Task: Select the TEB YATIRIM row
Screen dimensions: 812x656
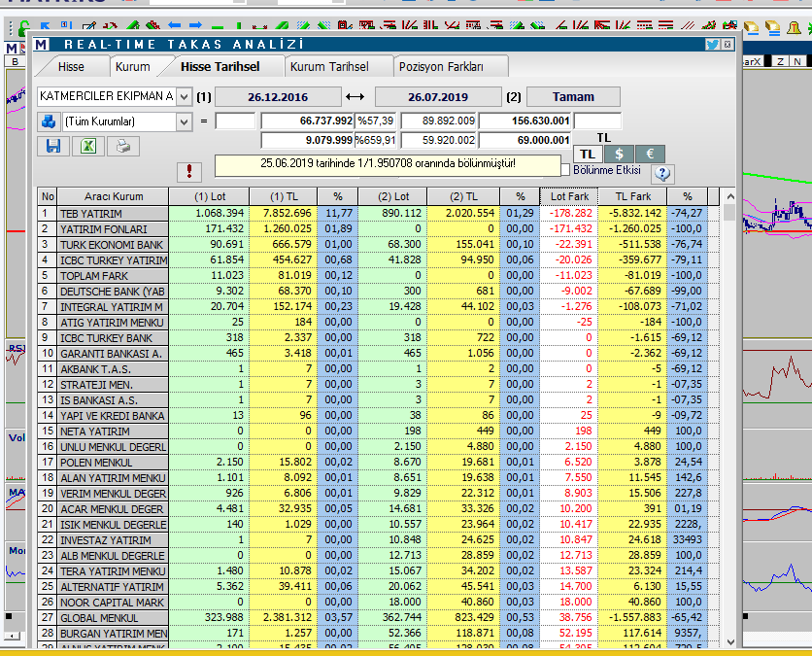Action: point(378,214)
